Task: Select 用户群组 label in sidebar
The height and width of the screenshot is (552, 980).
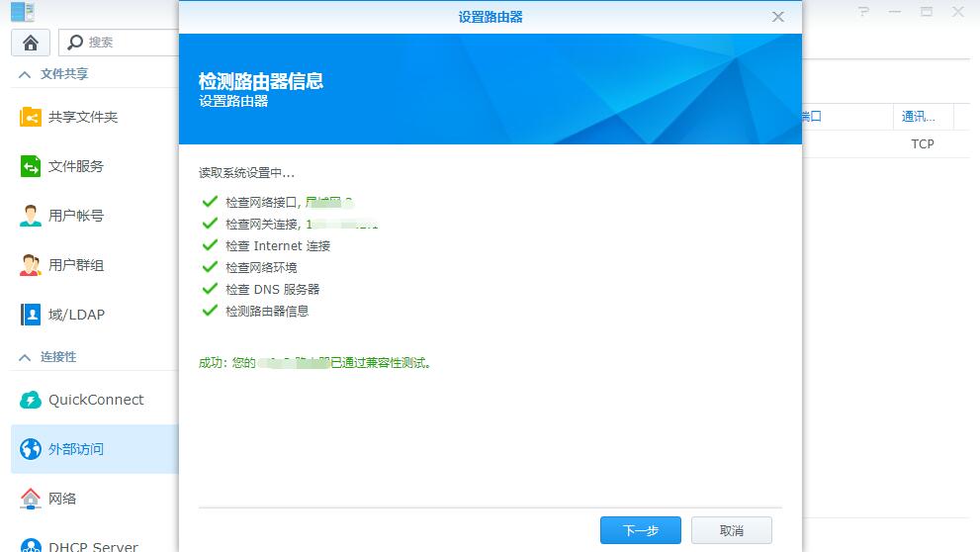Action: pyautogui.click(x=76, y=265)
